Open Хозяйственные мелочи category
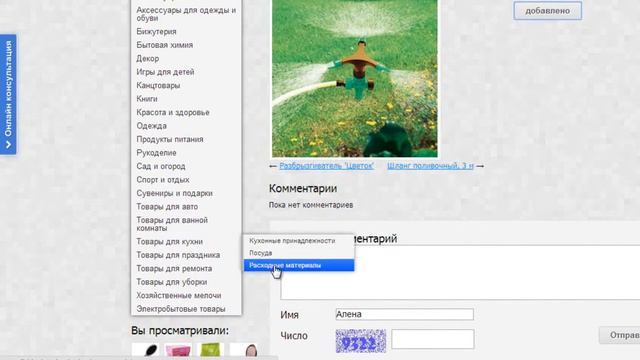Image resolution: width=640 pixels, height=360 pixels. click(x=179, y=296)
